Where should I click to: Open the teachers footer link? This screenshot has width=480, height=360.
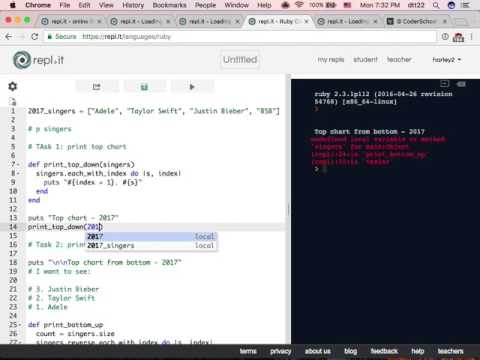450,351
